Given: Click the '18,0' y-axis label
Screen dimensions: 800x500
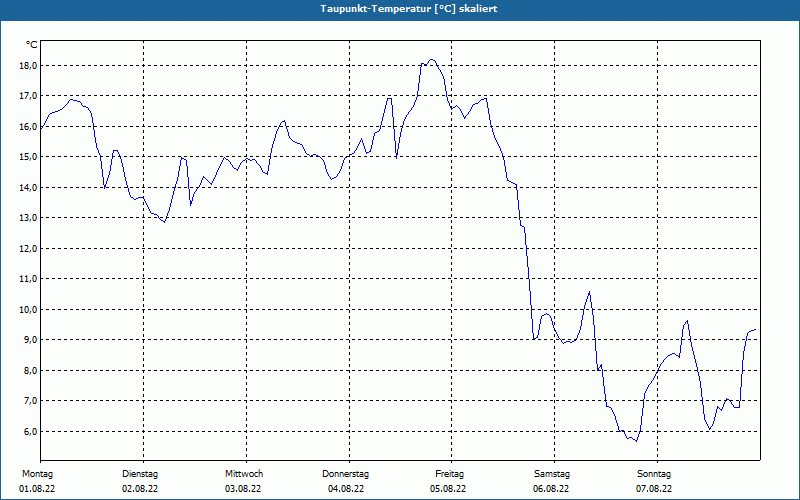Looking at the screenshot, I should (28, 65).
